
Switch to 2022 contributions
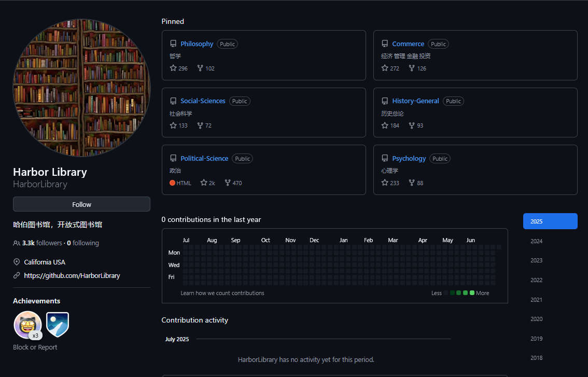click(x=536, y=280)
